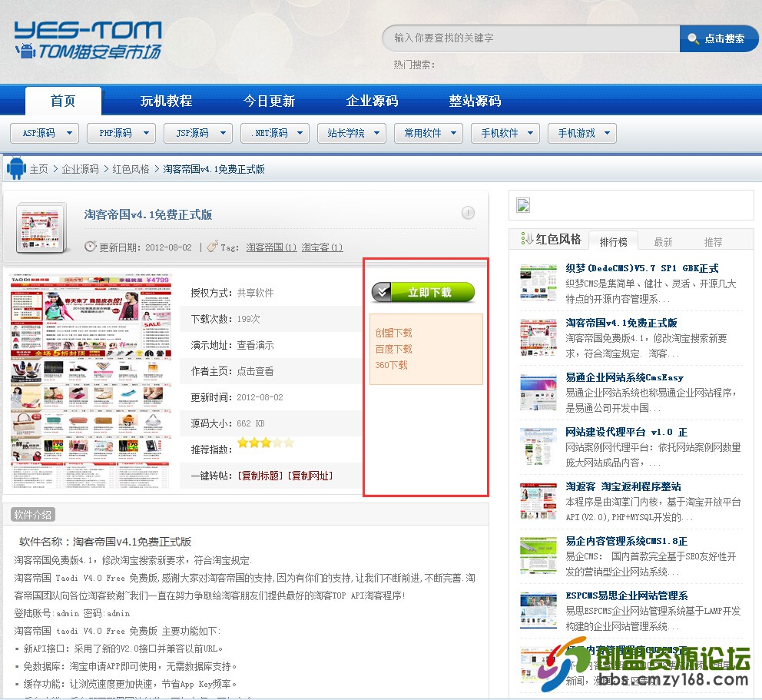Expand the PHP源码 dropdown
The width and height of the screenshot is (762, 700).
[121, 133]
